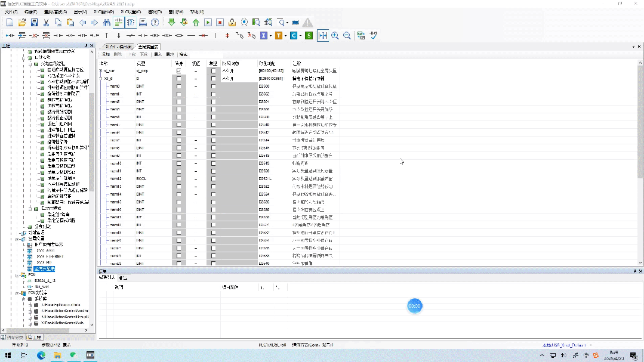Open the 帮助(H) menu
644x362 pixels.
click(x=197, y=12)
